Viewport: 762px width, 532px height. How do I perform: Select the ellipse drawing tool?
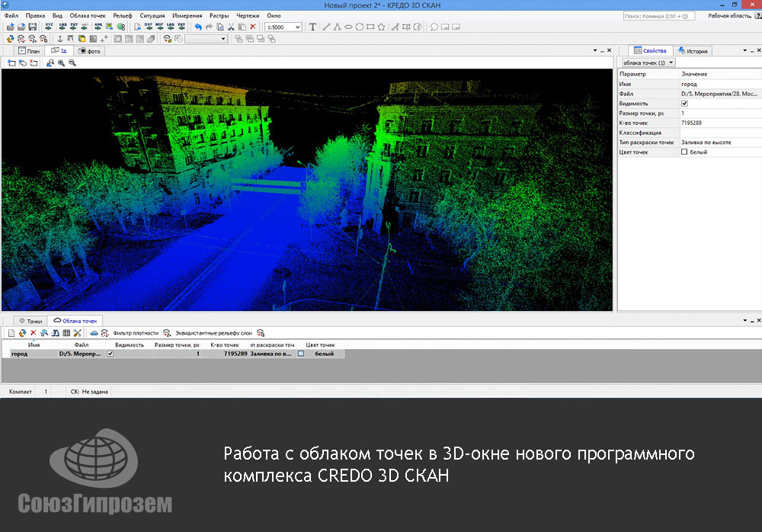tap(348, 27)
